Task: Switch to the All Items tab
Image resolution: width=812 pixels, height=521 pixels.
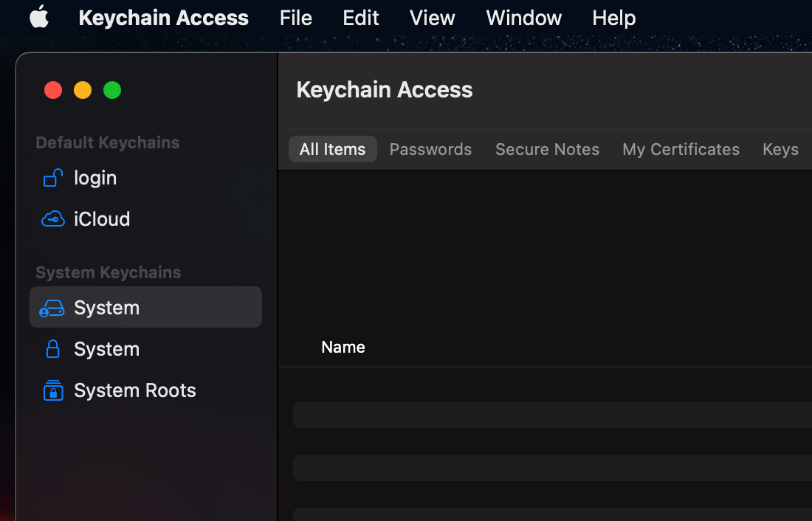Action: pyautogui.click(x=332, y=149)
